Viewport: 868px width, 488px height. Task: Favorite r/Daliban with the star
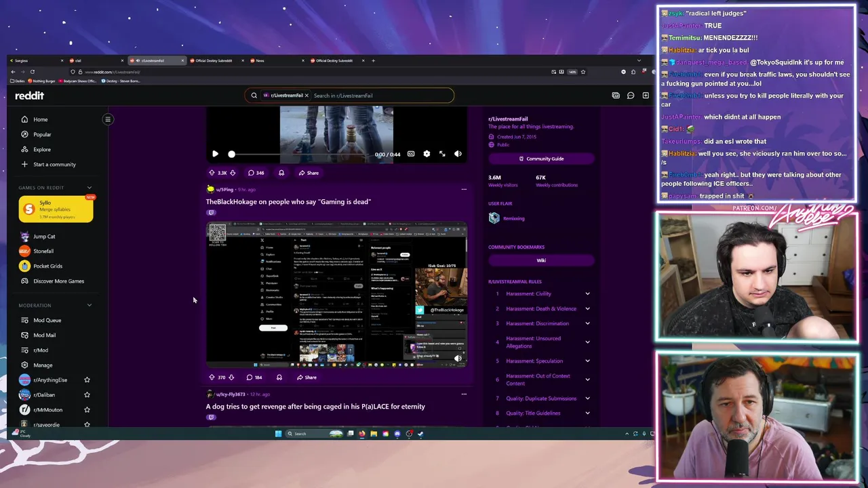[87, 394]
